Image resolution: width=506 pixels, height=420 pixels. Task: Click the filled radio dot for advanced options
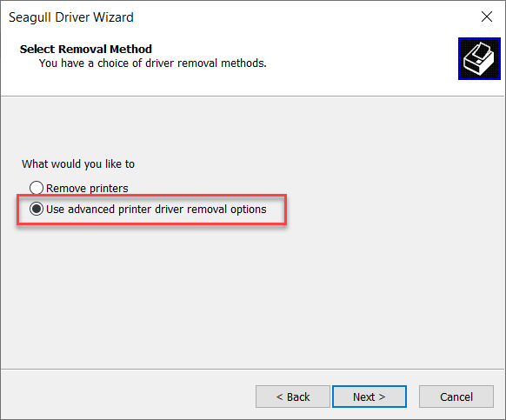(37, 209)
